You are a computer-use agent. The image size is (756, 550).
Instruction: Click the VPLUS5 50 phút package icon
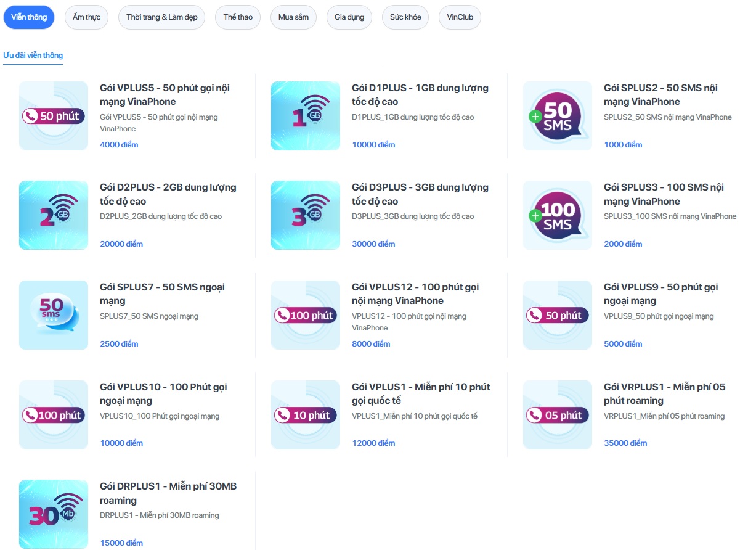54,116
